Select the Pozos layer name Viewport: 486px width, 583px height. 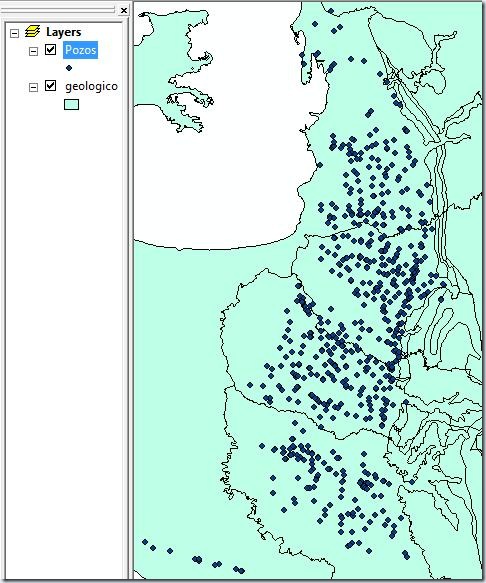(81, 50)
